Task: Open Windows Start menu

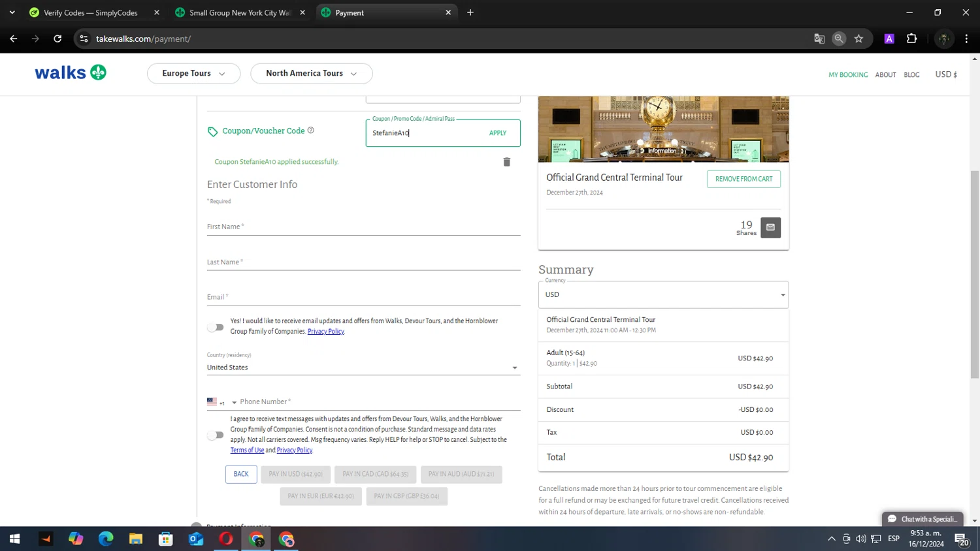Action: tap(14, 539)
